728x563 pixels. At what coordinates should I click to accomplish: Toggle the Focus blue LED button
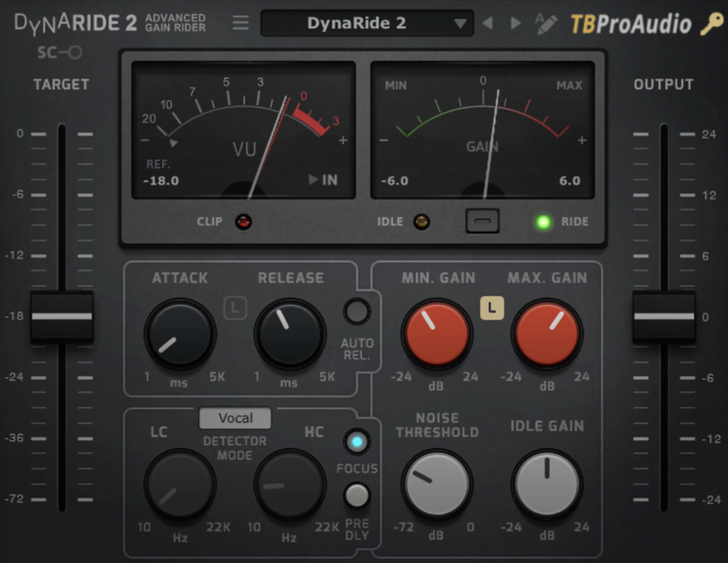pyautogui.click(x=357, y=442)
